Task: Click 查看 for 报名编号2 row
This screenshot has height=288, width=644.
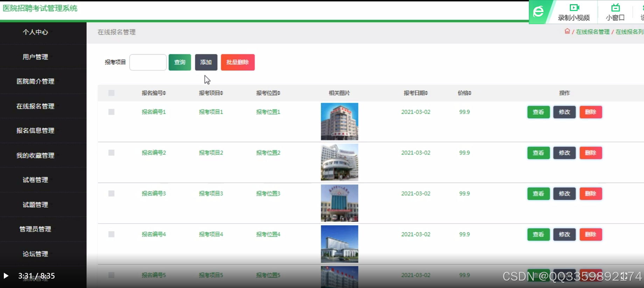Action: pyautogui.click(x=539, y=153)
